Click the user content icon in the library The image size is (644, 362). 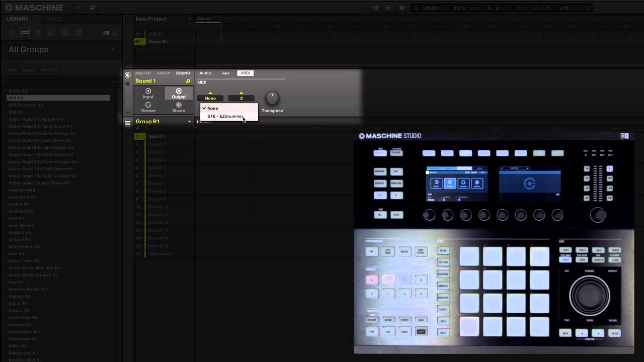(x=115, y=33)
